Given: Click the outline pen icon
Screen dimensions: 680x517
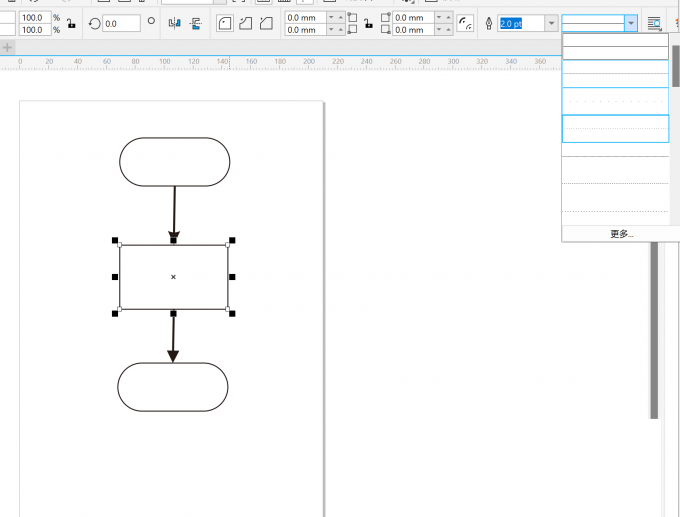Looking at the screenshot, I should pyautogui.click(x=488, y=23).
